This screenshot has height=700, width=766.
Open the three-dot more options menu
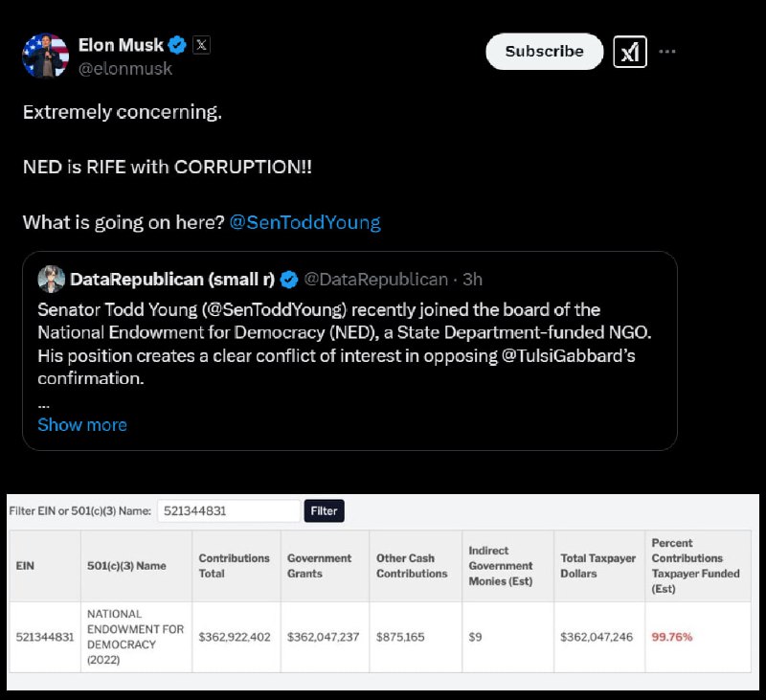pos(666,52)
